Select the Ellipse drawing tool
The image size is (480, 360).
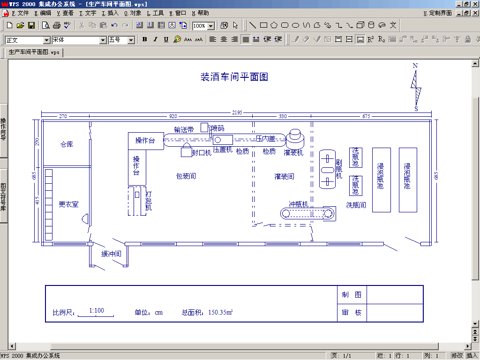tap(296, 25)
